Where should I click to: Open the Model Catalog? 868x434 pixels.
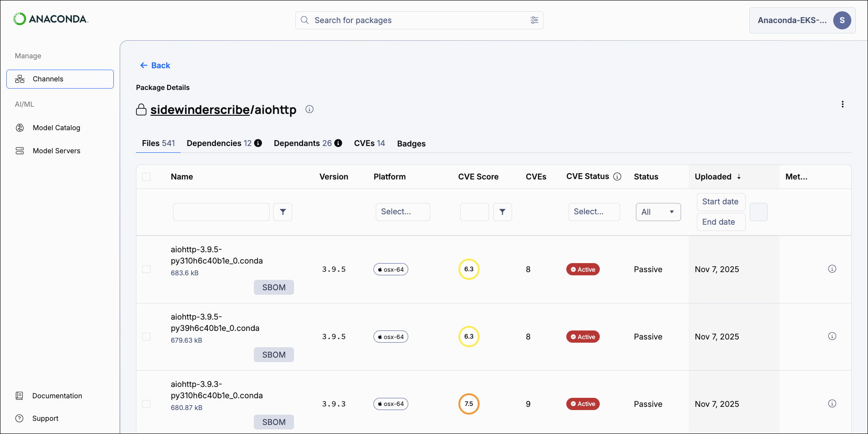[x=56, y=127]
